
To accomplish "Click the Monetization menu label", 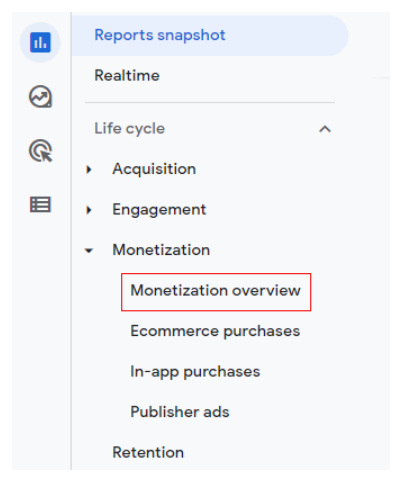I will pyautogui.click(x=161, y=250).
